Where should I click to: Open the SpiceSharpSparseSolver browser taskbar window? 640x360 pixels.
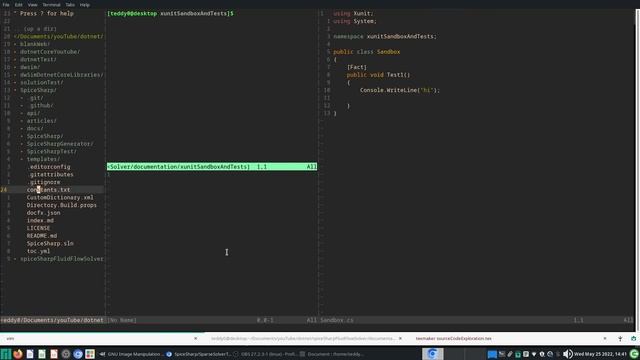point(199,354)
